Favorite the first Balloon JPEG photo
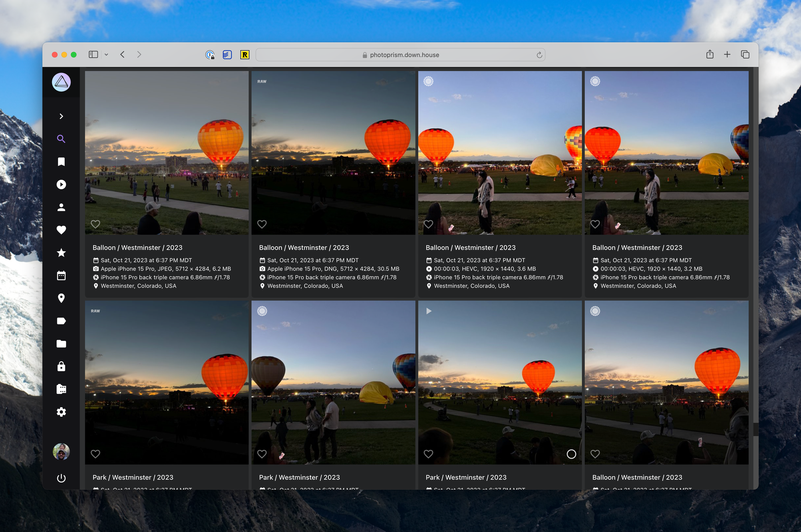The width and height of the screenshot is (801, 532). tap(95, 224)
